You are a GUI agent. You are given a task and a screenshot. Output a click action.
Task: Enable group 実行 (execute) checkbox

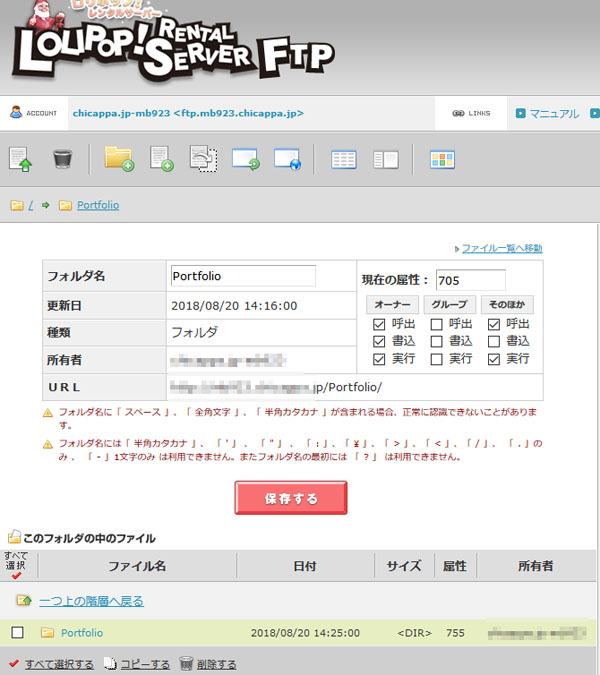pos(436,359)
